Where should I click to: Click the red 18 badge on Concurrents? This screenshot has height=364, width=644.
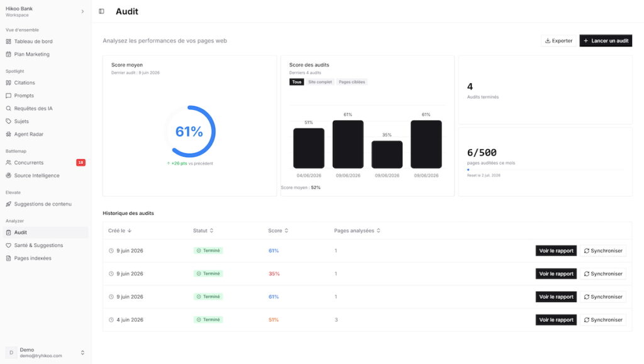click(x=80, y=162)
